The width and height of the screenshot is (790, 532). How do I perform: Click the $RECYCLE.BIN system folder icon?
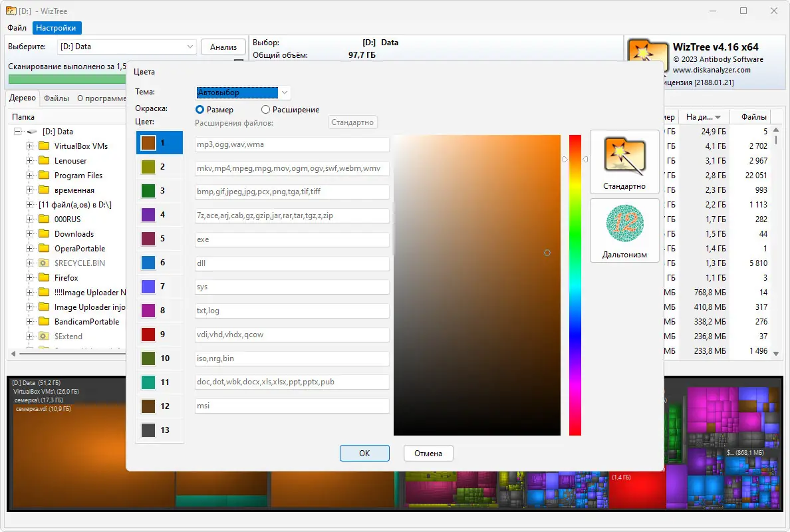click(44, 263)
